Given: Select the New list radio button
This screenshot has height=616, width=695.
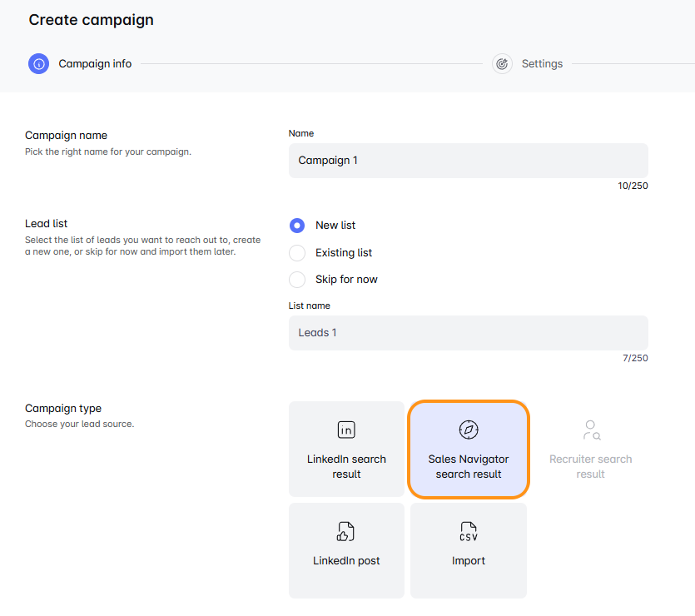Looking at the screenshot, I should click(x=297, y=226).
